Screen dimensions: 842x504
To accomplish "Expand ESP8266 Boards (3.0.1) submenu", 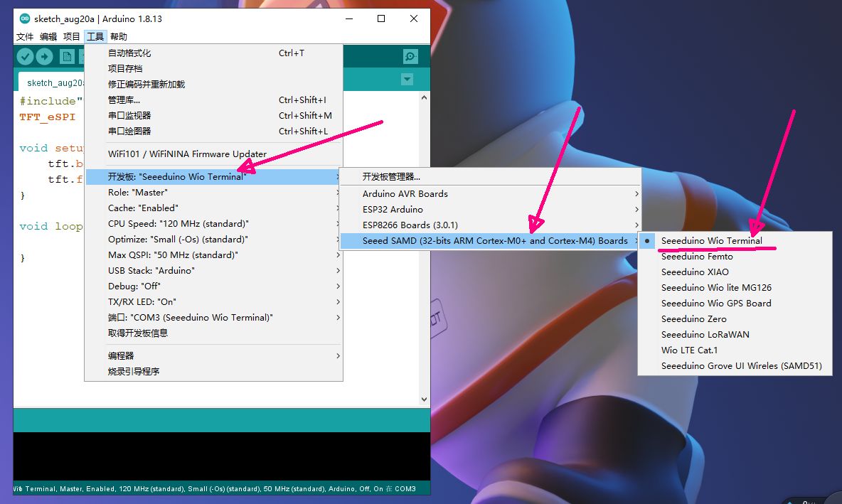I will click(x=491, y=225).
